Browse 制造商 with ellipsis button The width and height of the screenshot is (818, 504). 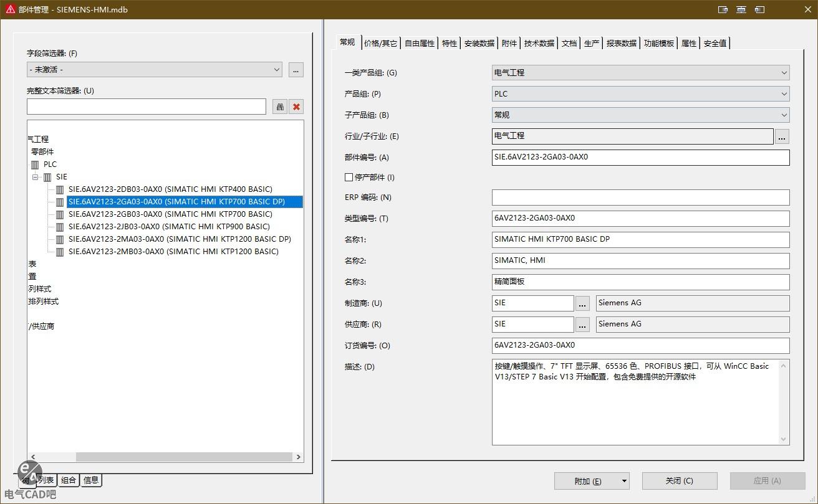[582, 303]
